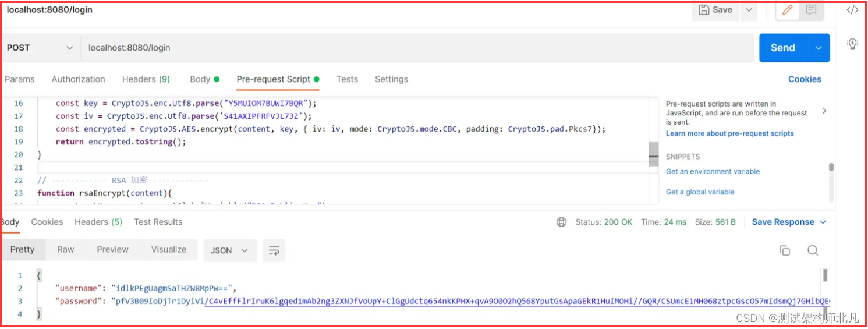This screenshot has width=868, height=329.
Task: Expand the Send button arrow options
Action: (819, 48)
